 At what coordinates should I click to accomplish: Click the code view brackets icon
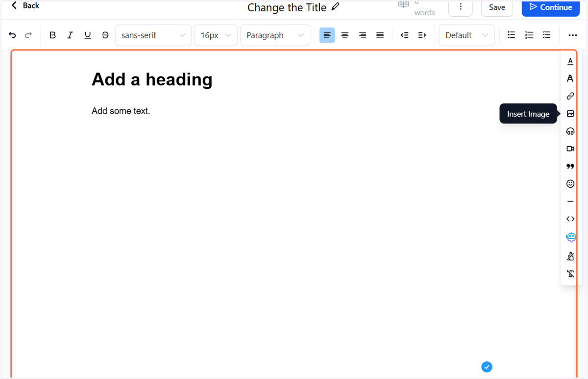pyautogui.click(x=570, y=219)
